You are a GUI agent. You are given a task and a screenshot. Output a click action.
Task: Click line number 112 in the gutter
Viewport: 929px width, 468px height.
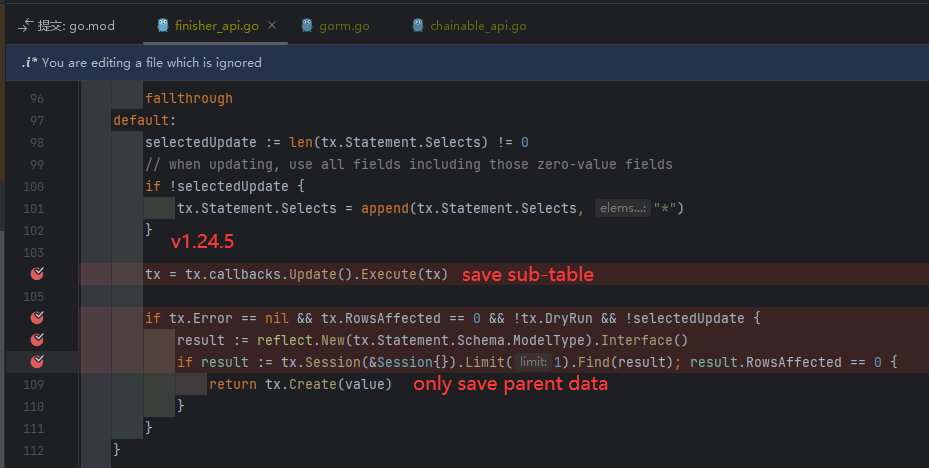click(34, 450)
